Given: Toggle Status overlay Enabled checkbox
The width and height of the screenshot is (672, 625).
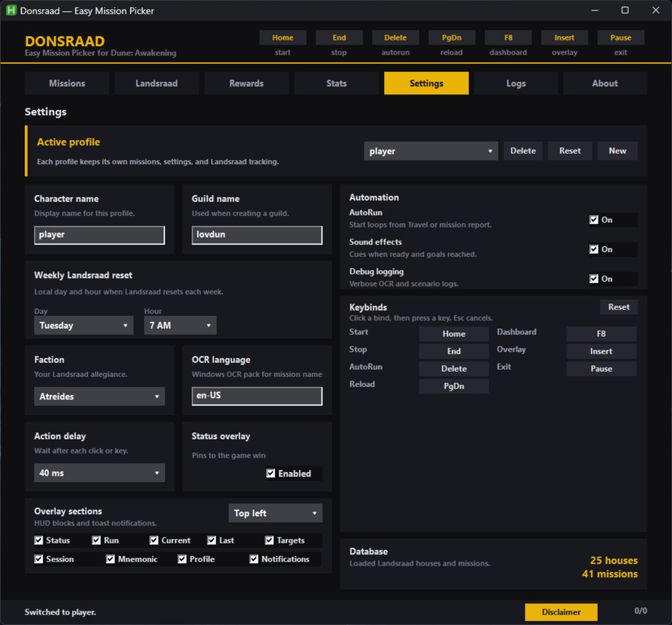Looking at the screenshot, I should (271, 473).
